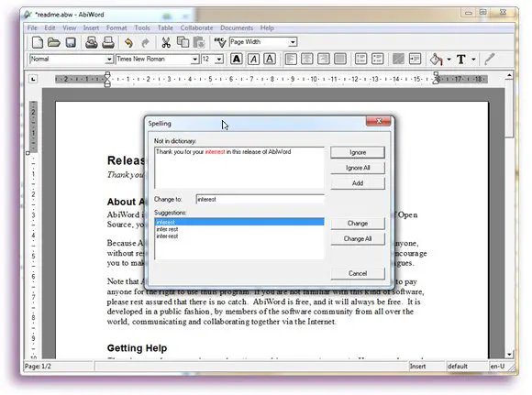This screenshot has height=395, width=532.
Task: Toggle bold formatting with the A icon
Action: 237,59
